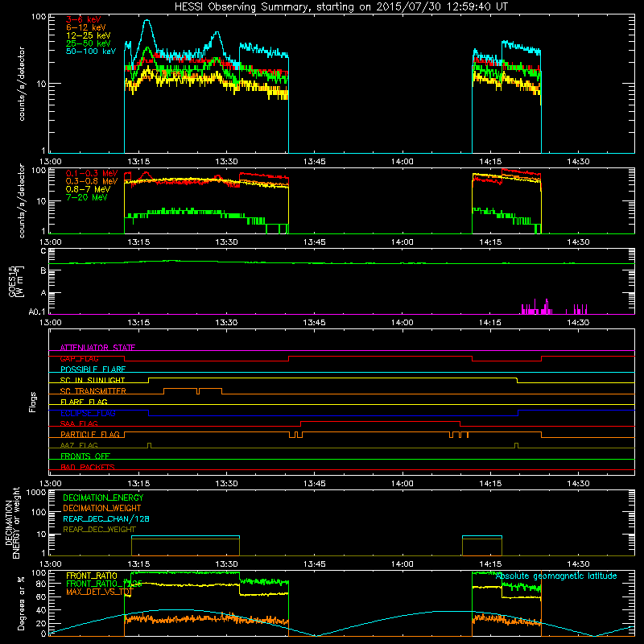Viewport: 644px width, 644px height.
Task: Click the 0.8-7 MeV legend label
Action: (x=88, y=189)
